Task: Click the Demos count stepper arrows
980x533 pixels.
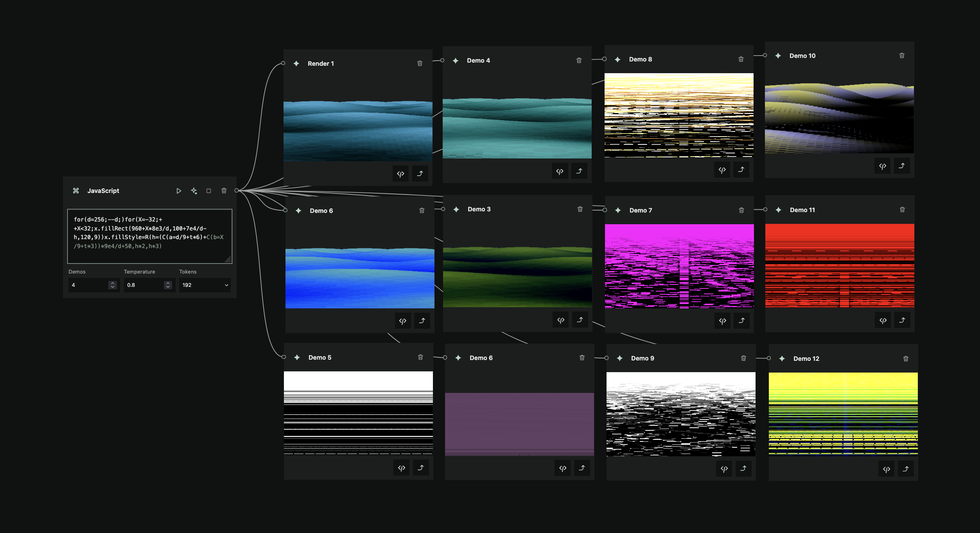Action: [113, 285]
